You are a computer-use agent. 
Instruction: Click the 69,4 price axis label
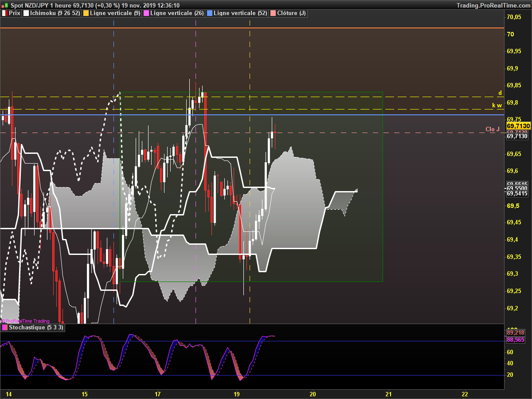(512, 240)
